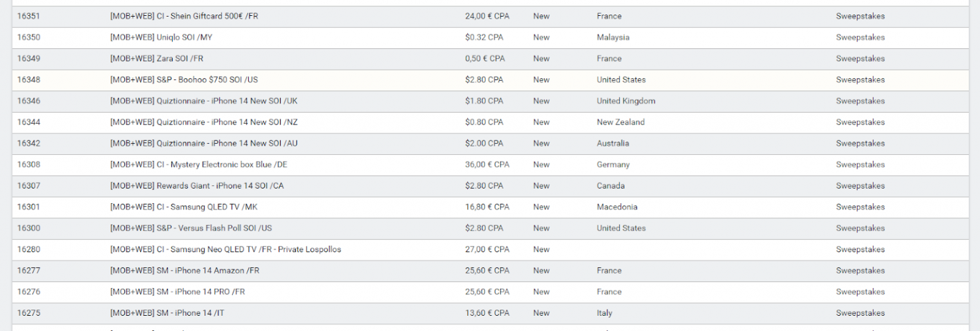The image size is (980, 331).
Task: Click the 36,00 € CPA payout cell
Action: [487, 164]
